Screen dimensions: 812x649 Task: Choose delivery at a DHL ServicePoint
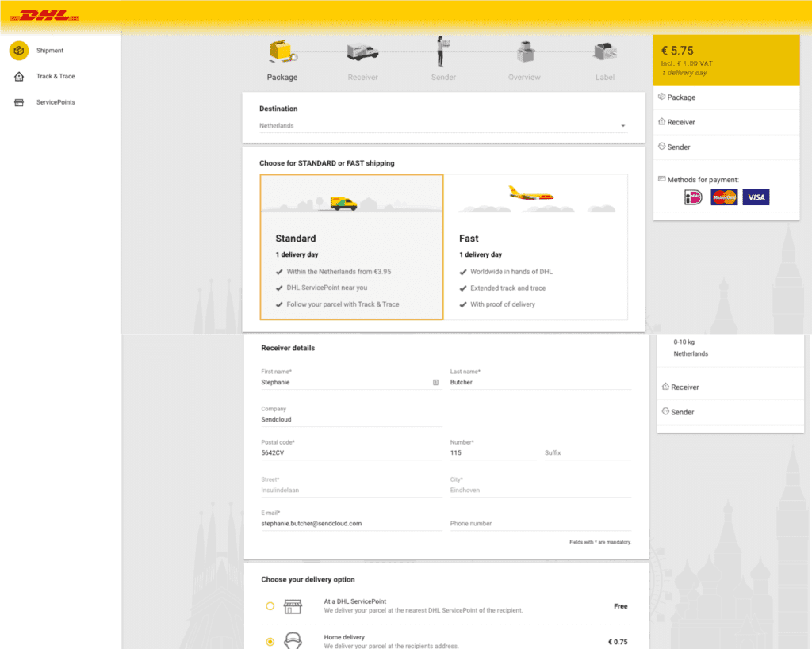[270, 605]
